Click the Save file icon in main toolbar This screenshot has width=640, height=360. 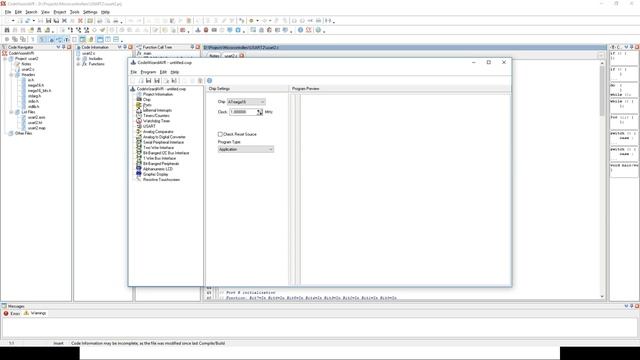tap(49, 21)
